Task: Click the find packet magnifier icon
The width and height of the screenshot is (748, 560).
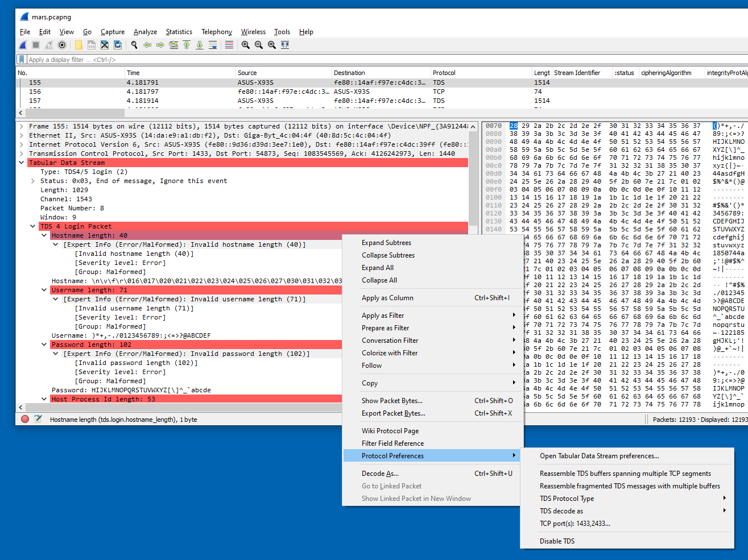Action: coord(134,45)
